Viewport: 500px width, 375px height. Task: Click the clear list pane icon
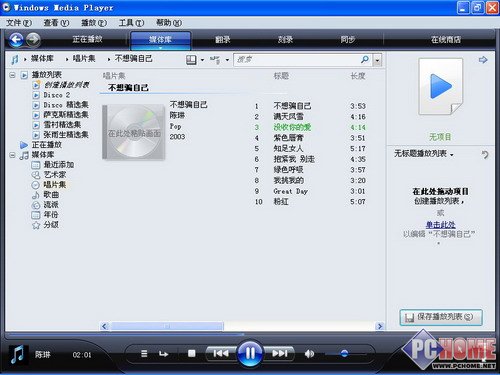[485, 154]
